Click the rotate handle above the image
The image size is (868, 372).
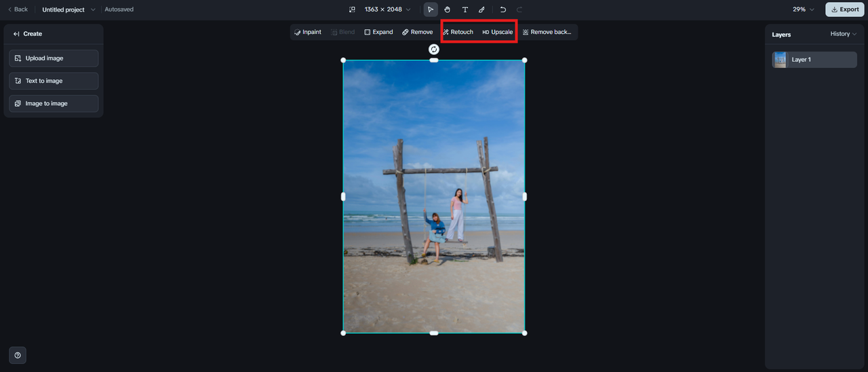pos(434,50)
